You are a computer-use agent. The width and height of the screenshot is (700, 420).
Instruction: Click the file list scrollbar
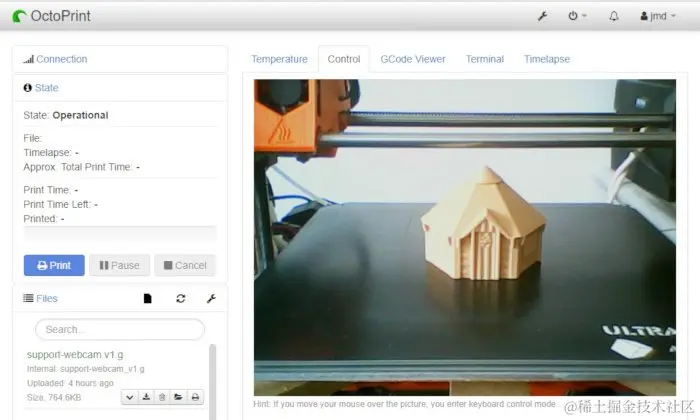coord(212,382)
